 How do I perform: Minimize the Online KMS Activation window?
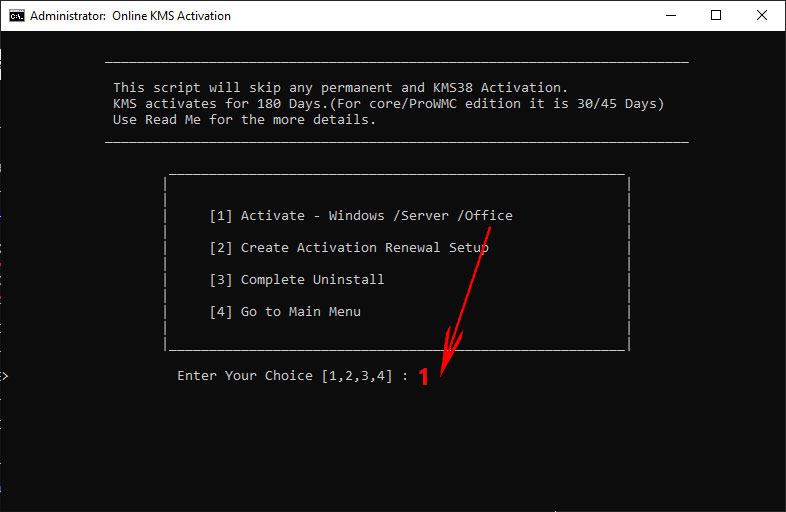click(671, 16)
